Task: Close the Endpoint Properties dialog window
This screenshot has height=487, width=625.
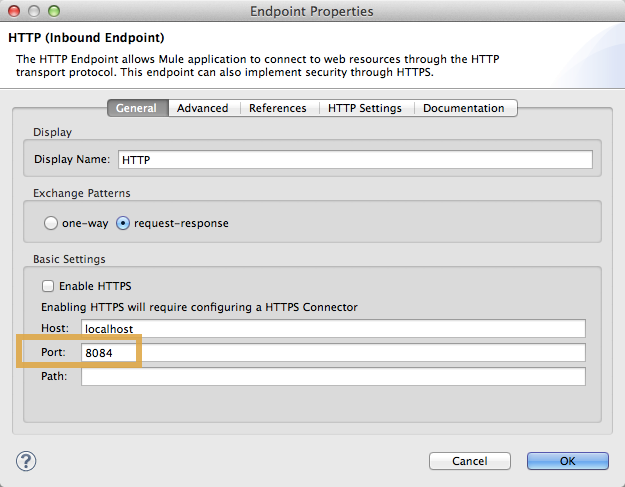Action: (13, 12)
